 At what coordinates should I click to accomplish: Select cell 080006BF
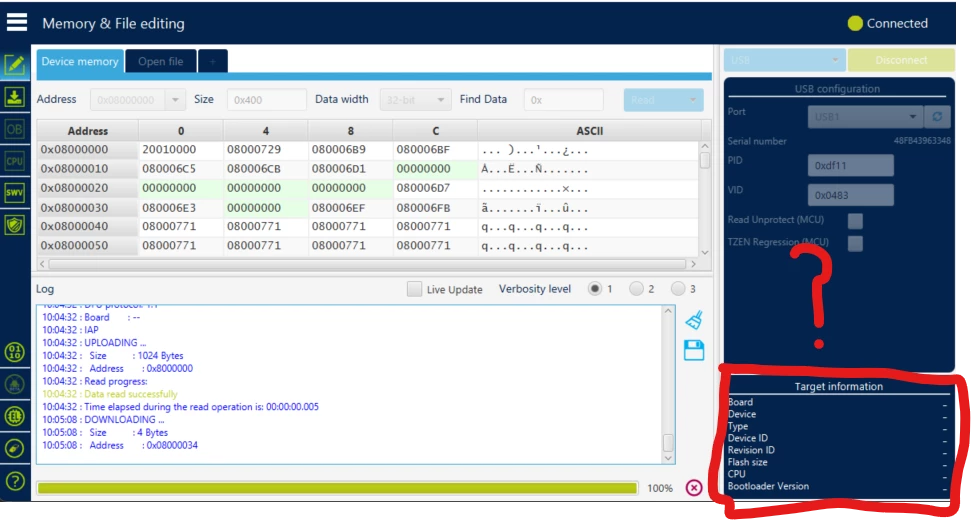(x=435, y=150)
